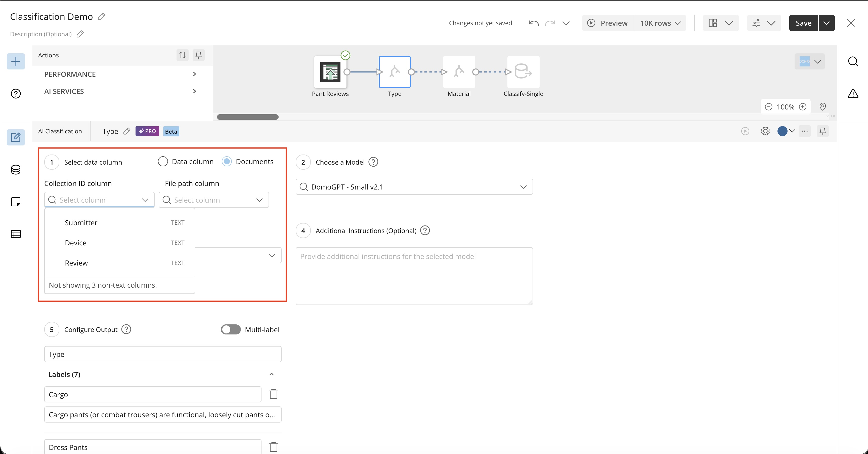Delete the Dress Pants label
Image resolution: width=868 pixels, height=454 pixels.
click(x=273, y=447)
